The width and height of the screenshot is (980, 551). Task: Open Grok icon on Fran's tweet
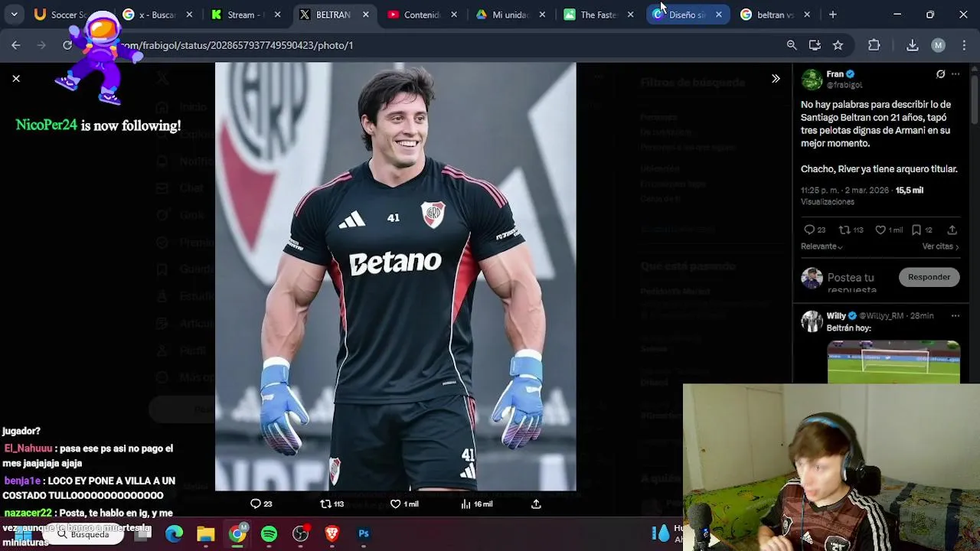(940, 74)
